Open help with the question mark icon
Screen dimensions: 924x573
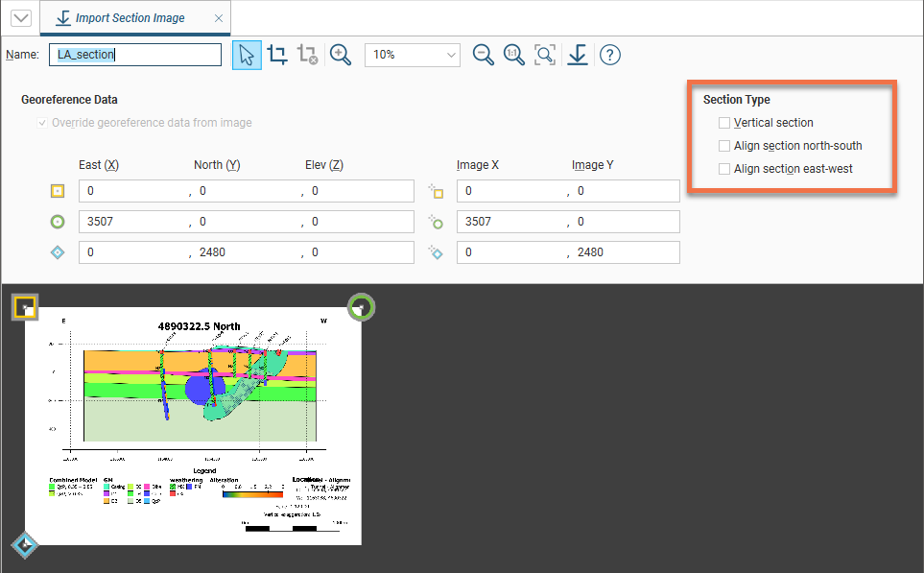click(609, 55)
